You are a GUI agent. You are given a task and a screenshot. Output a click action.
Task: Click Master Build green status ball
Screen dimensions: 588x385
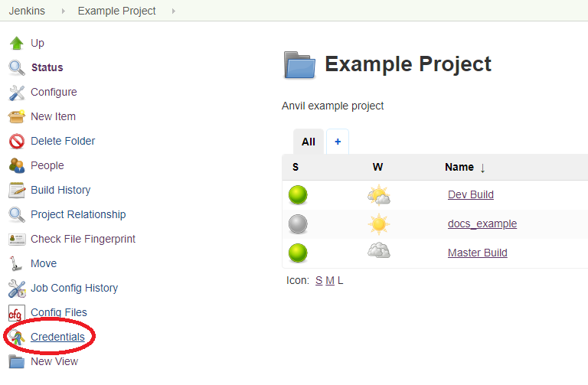298,253
